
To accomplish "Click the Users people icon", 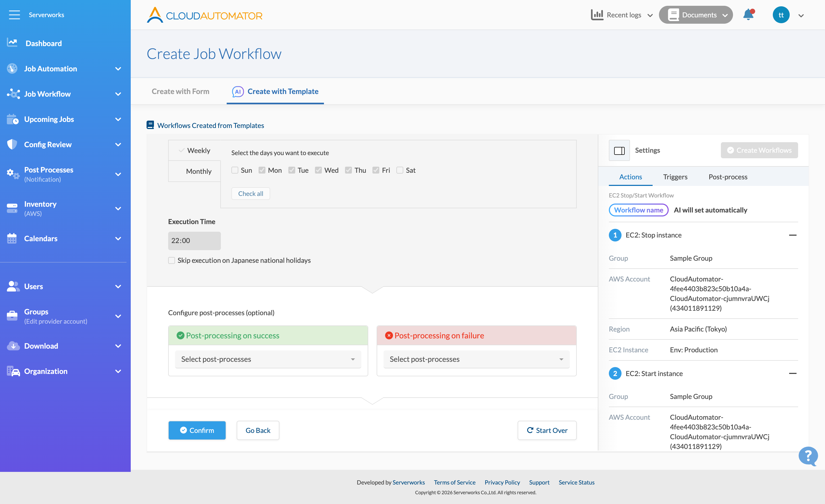I will coord(13,286).
